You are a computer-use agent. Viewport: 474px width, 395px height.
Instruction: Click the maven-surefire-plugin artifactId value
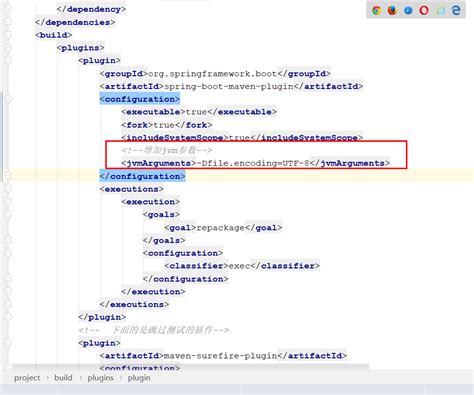(221, 356)
